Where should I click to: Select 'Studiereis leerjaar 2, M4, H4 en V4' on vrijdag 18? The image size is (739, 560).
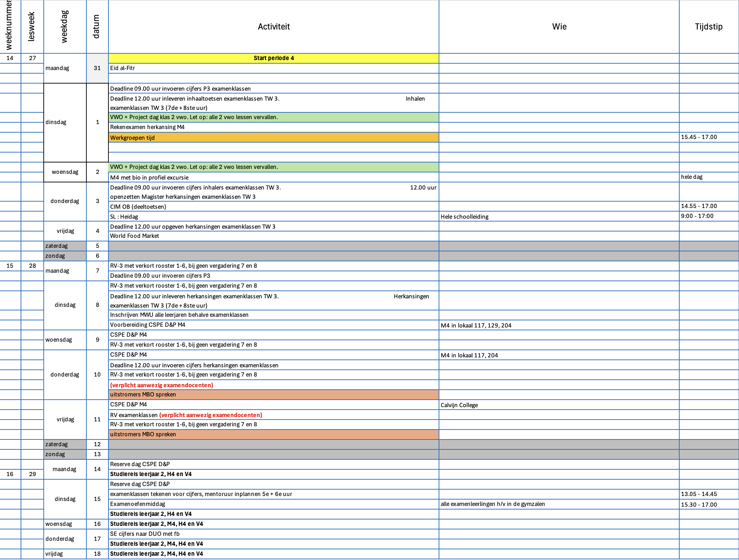click(x=274, y=554)
